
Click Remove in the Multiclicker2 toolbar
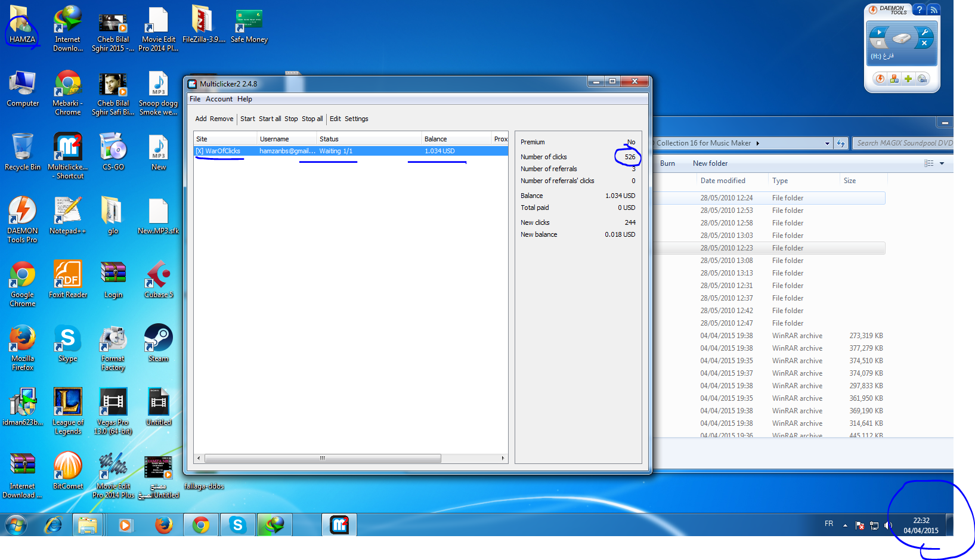[222, 119]
